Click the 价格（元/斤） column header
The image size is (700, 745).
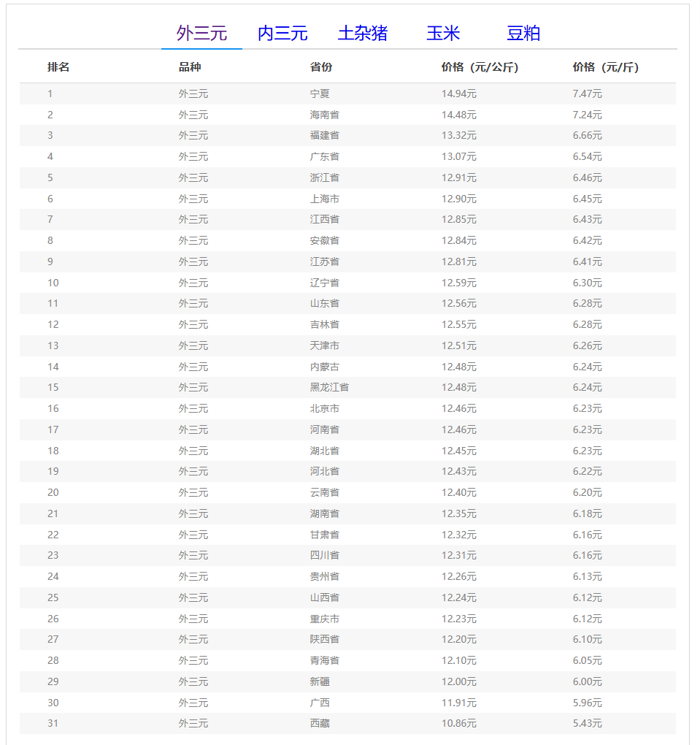point(606,67)
